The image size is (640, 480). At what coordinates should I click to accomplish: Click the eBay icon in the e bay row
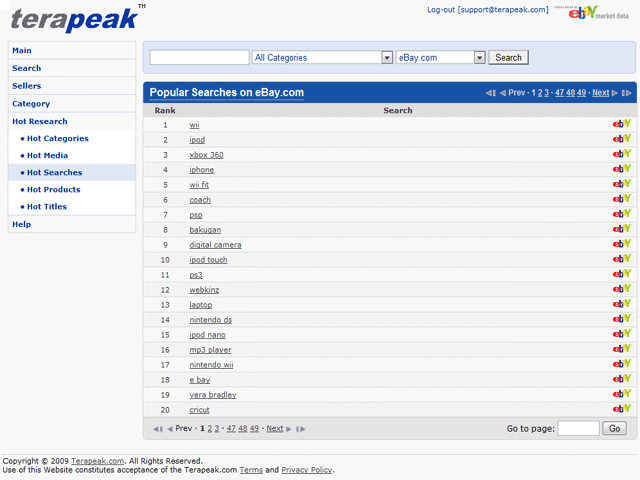point(622,379)
